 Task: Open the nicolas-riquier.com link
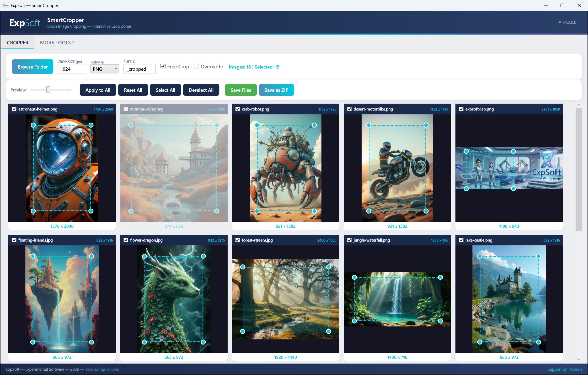(x=102, y=369)
